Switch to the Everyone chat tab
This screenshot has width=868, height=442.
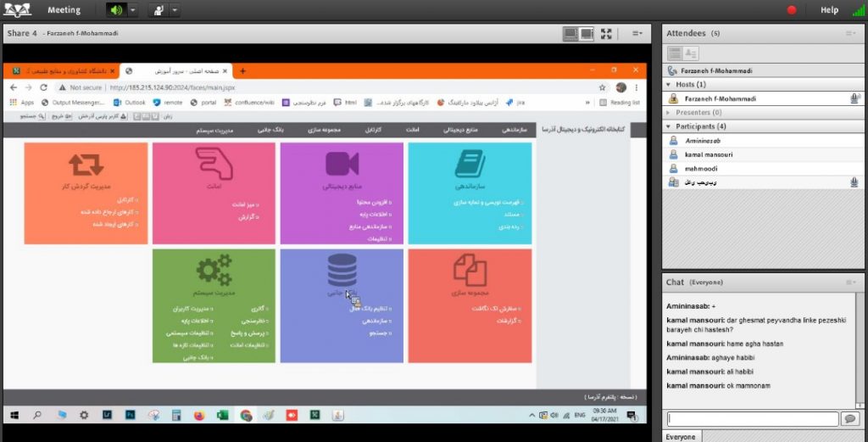pos(681,437)
